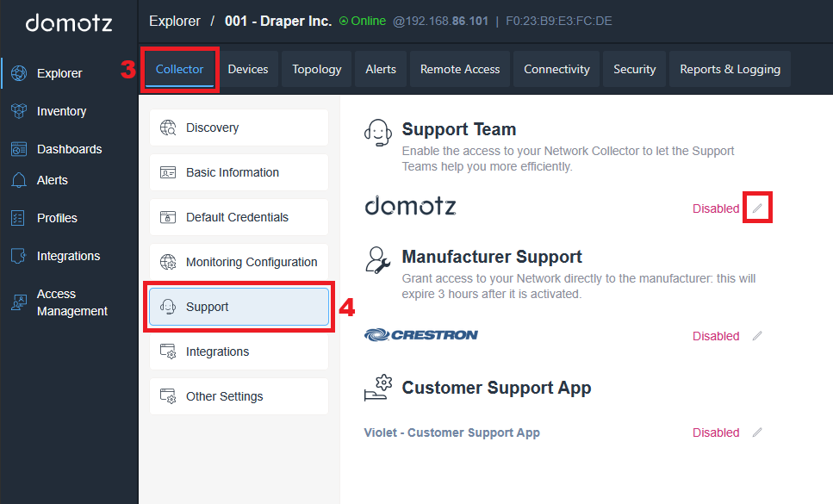
Task: Switch to the Devices tab
Action: pyautogui.click(x=248, y=69)
